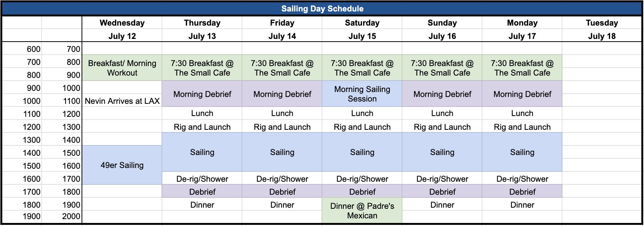The width and height of the screenshot is (644, 226).
Task: Select Breakfast/ Morning Workout cell
Action: coord(122,68)
